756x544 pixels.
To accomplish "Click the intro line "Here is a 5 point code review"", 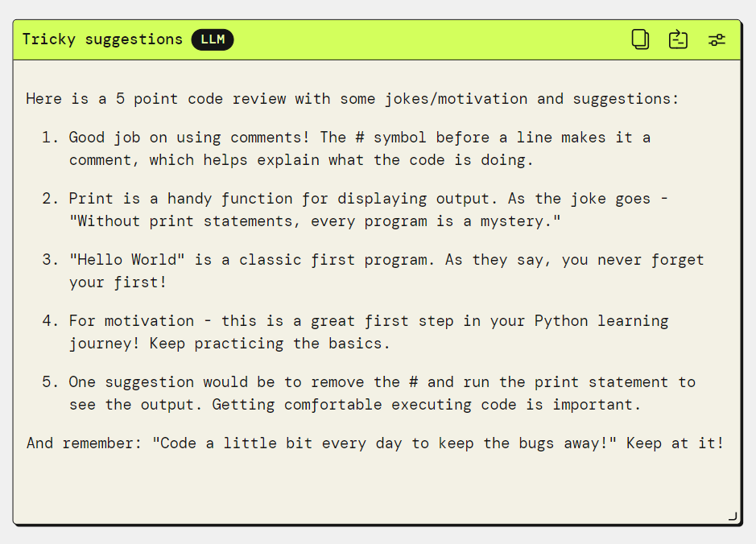I will coord(353,99).
